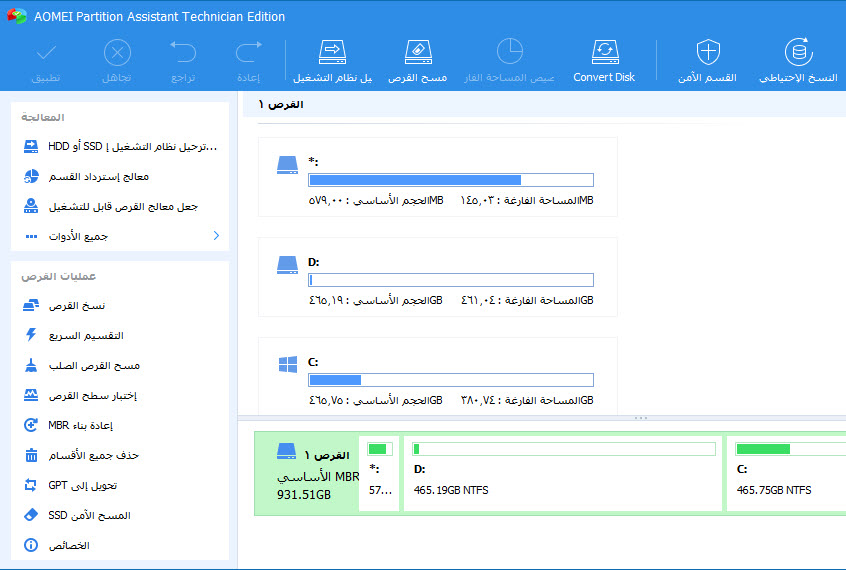Click the drive icon of the *: partition card
This screenshot has height=570, width=846.
pyautogui.click(x=288, y=165)
